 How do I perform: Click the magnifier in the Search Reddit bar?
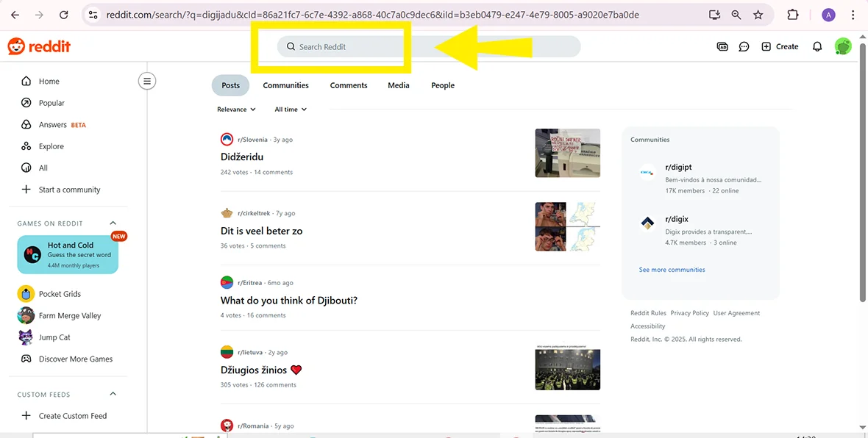290,46
